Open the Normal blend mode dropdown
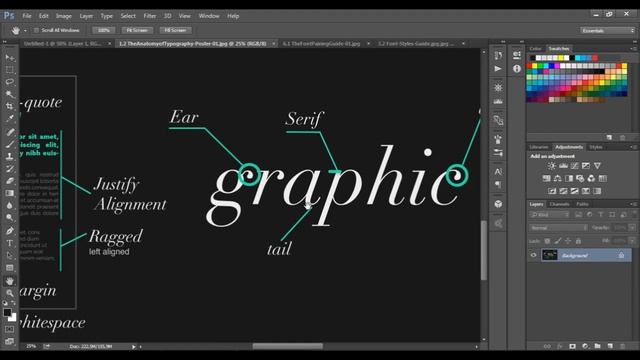The height and width of the screenshot is (360, 640). coord(558,228)
